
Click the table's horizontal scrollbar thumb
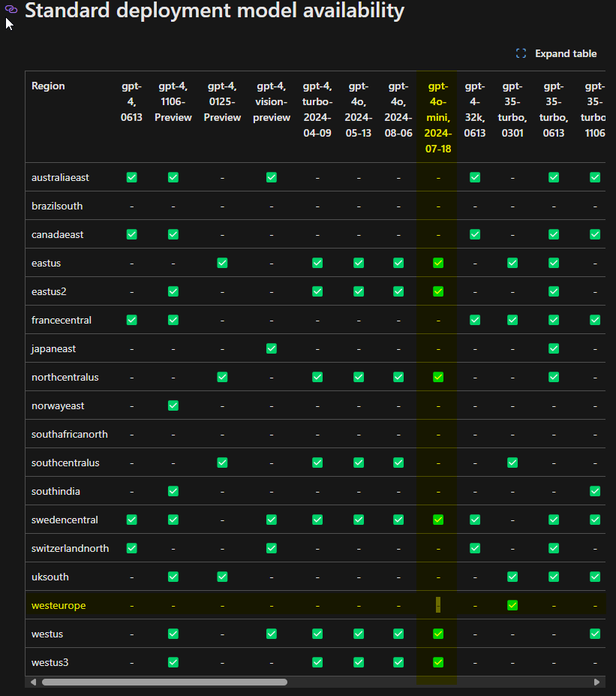coord(164,682)
